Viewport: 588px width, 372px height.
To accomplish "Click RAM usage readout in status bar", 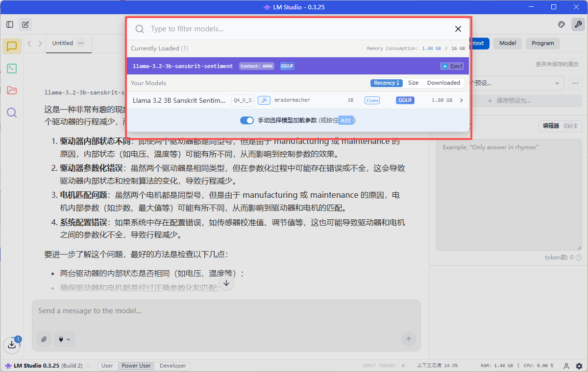I will [x=497, y=366].
